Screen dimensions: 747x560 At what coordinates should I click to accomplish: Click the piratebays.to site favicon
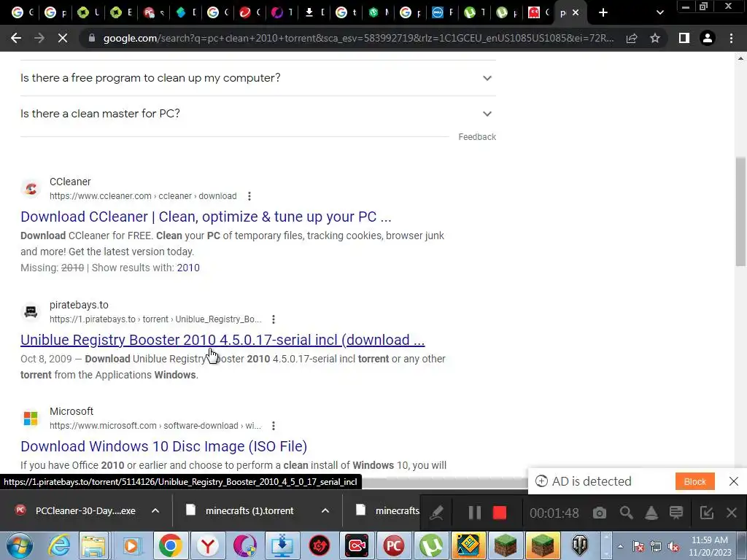click(31, 312)
